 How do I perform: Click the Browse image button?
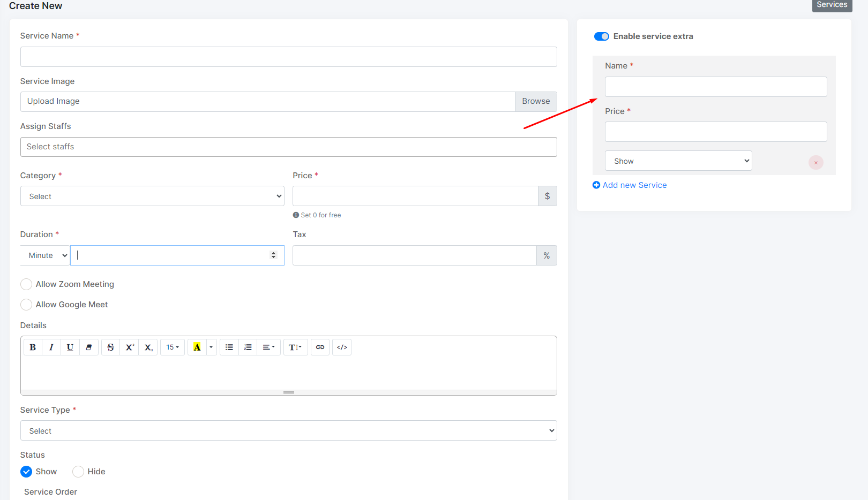pos(536,102)
